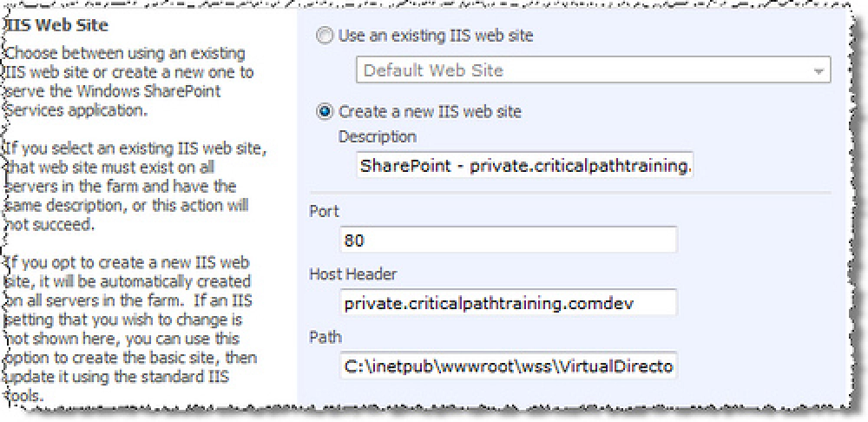The width and height of the screenshot is (868, 422).
Task: Click the Path field with C:\inetpub
Action: pos(508,366)
